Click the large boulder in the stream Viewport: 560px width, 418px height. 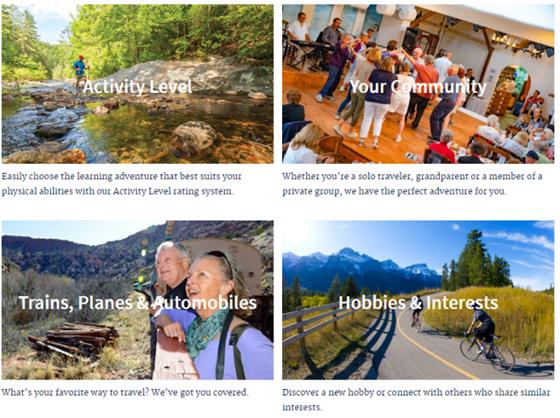coord(194,137)
